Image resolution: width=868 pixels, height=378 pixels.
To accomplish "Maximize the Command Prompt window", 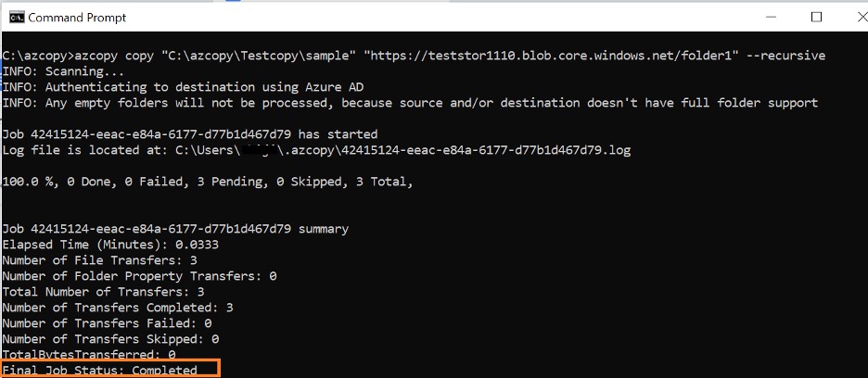I will pyautogui.click(x=816, y=18).
